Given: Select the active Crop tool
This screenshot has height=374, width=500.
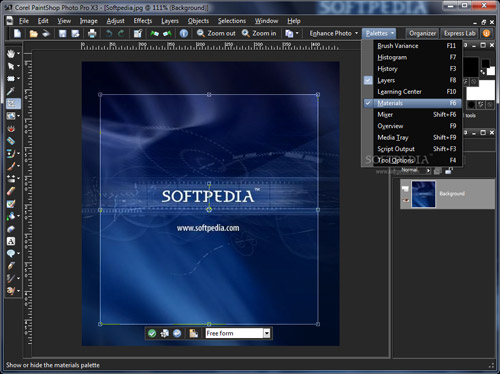Looking at the screenshot, I should point(12,104).
